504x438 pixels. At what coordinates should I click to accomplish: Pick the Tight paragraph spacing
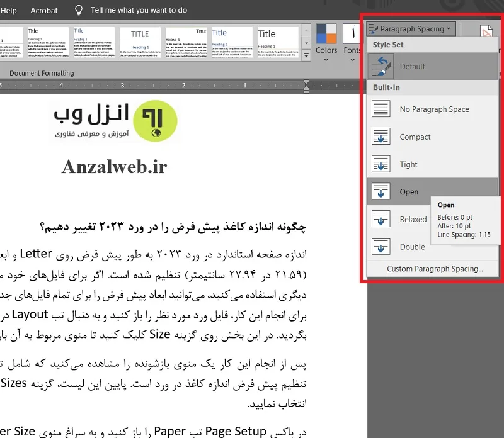[x=432, y=164]
